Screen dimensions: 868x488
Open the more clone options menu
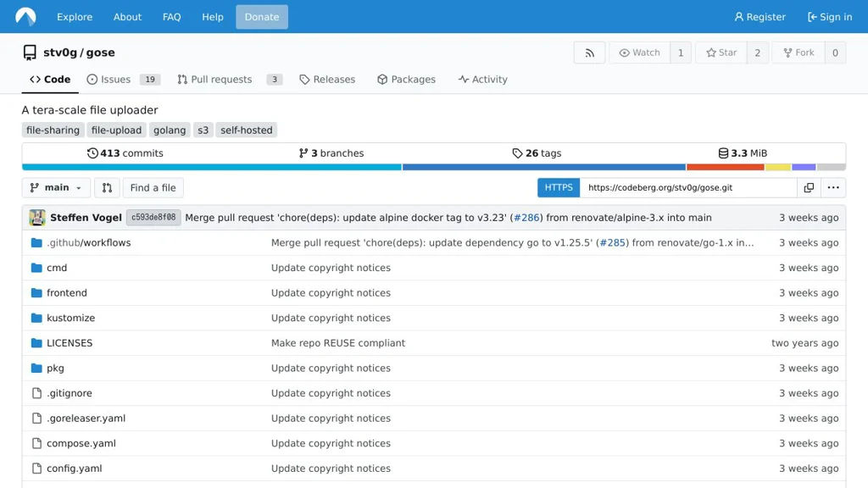tap(833, 188)
